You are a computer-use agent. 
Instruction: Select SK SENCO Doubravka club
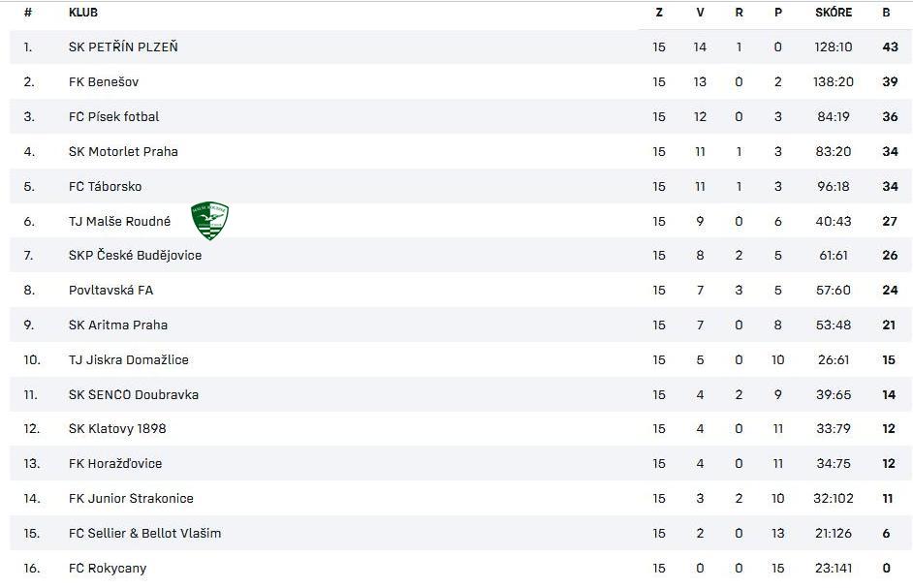tap(134, 394)
